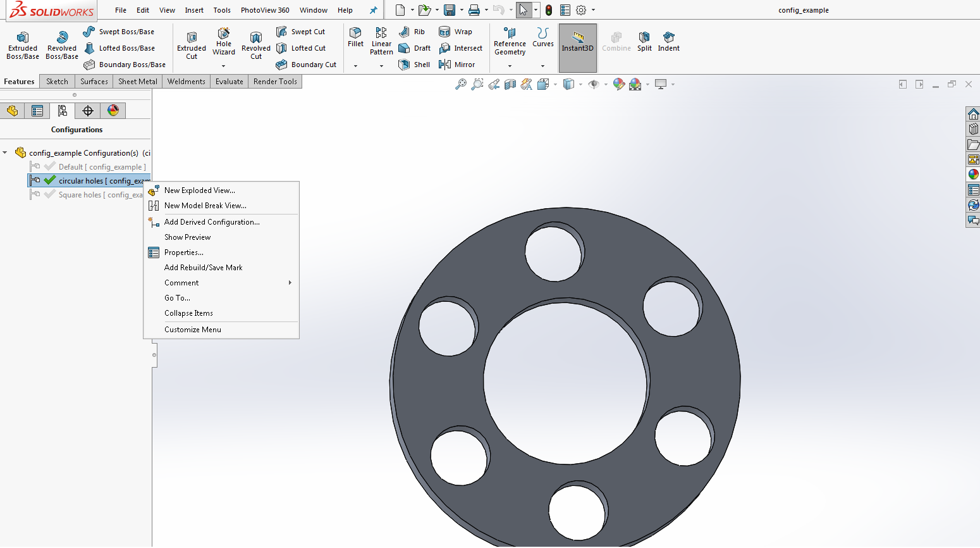This screenshot has height=548, width=980.
Task: Choose the Swept Cut command
Action: pos(301,32)
